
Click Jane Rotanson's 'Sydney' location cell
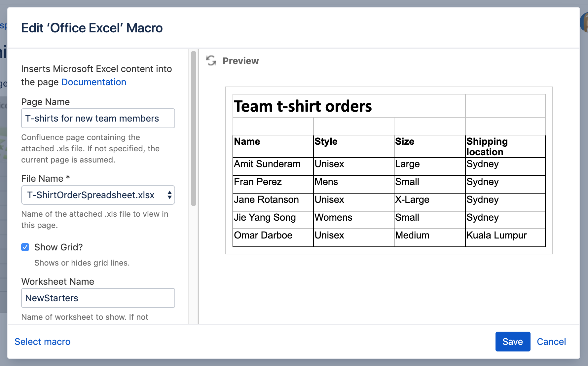[x=505, y=202]
